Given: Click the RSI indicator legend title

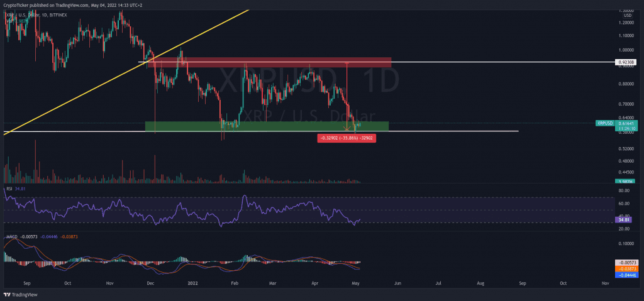Looking at the screenshot, I should tap(9, 187).
